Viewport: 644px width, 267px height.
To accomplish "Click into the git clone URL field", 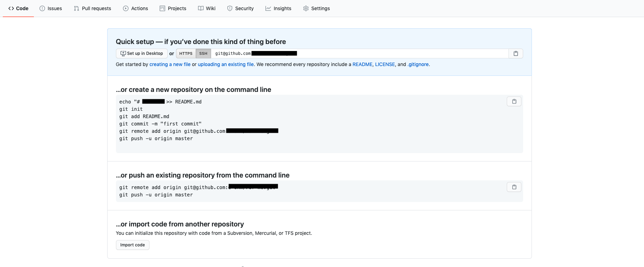I will tap(360, 53).
